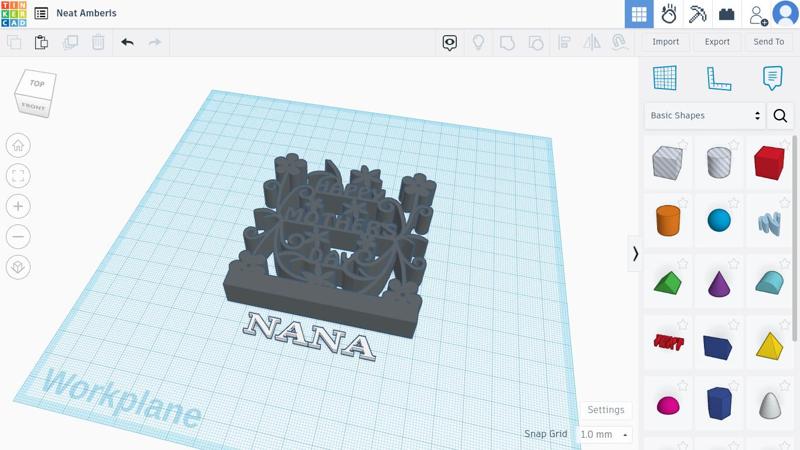The width and height of the screenshot is (800, 450).
Task: Pick the dark blue Polygon shape
Action: [x=719, y=403]
